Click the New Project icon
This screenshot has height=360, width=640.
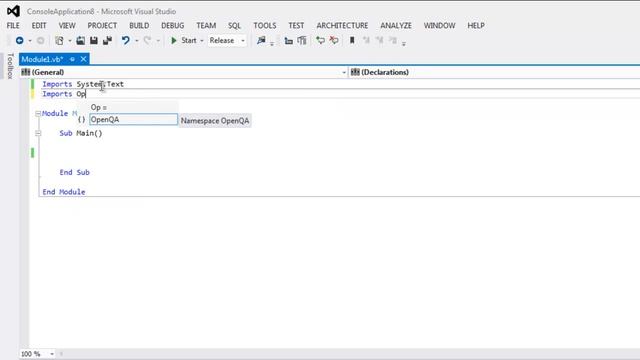[60, 40]
